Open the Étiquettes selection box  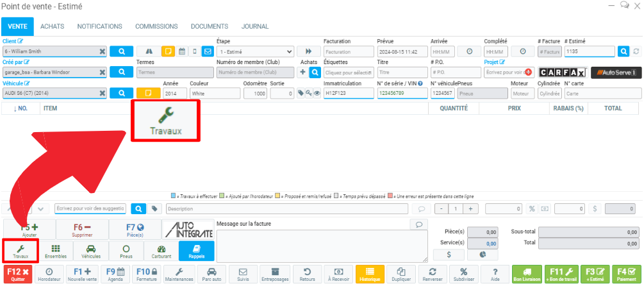[348, 72]
